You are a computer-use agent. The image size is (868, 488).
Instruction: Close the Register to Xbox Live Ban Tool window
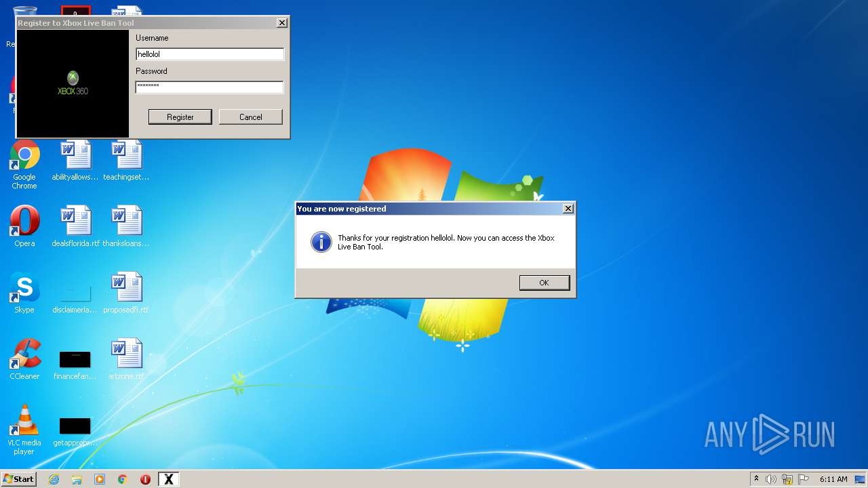point(282,23)
